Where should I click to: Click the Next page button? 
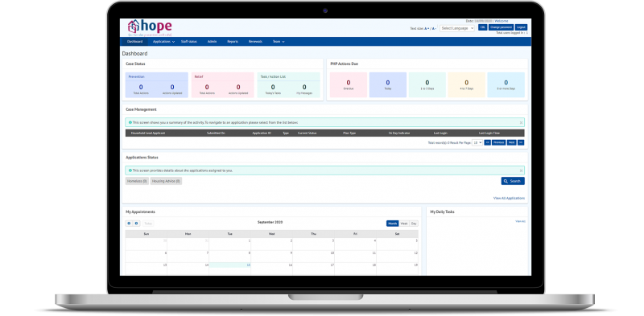point(511,142)
